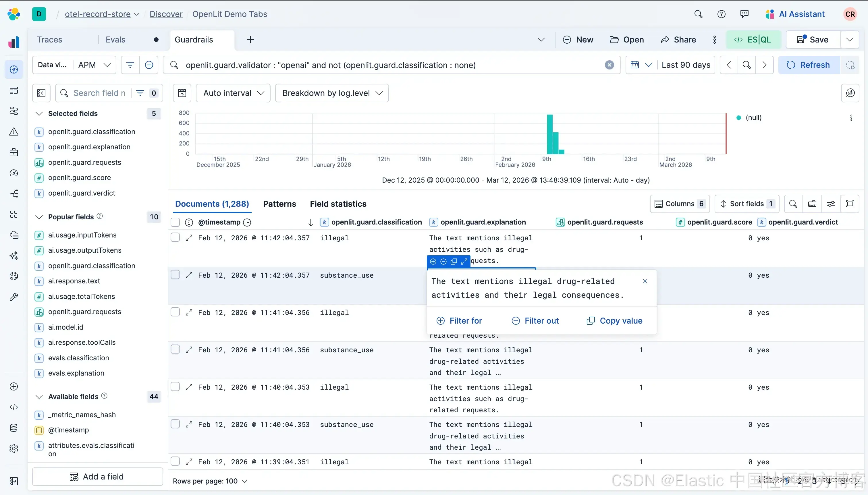Click the Refresh button

[x=809, y=65]
